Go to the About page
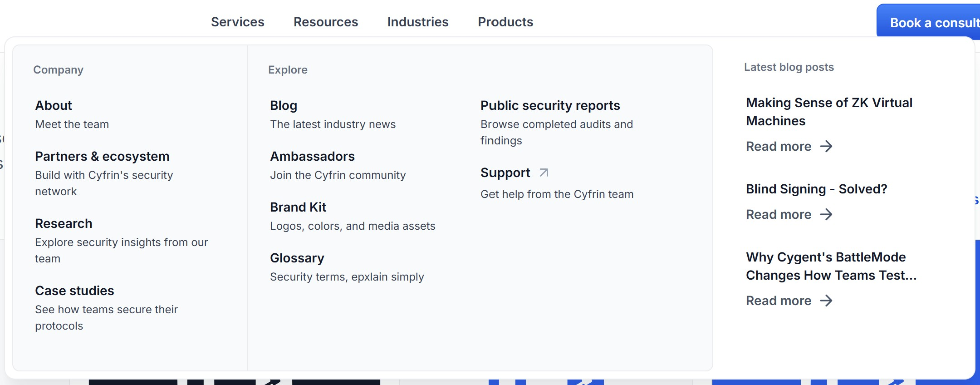 [54, 105]
